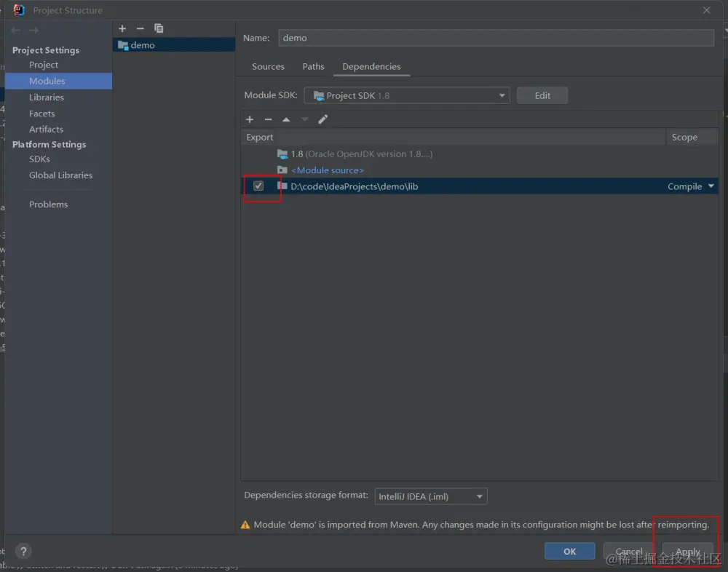Click the 1.8 JDK folder icon
728x572 pixels.
pyautogui.click(x=282, y=154)
